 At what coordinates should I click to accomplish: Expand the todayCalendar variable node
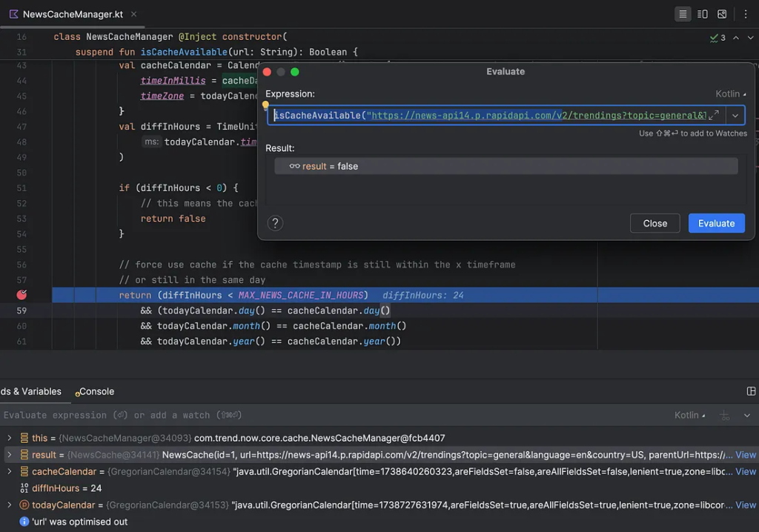click(9, 505)
